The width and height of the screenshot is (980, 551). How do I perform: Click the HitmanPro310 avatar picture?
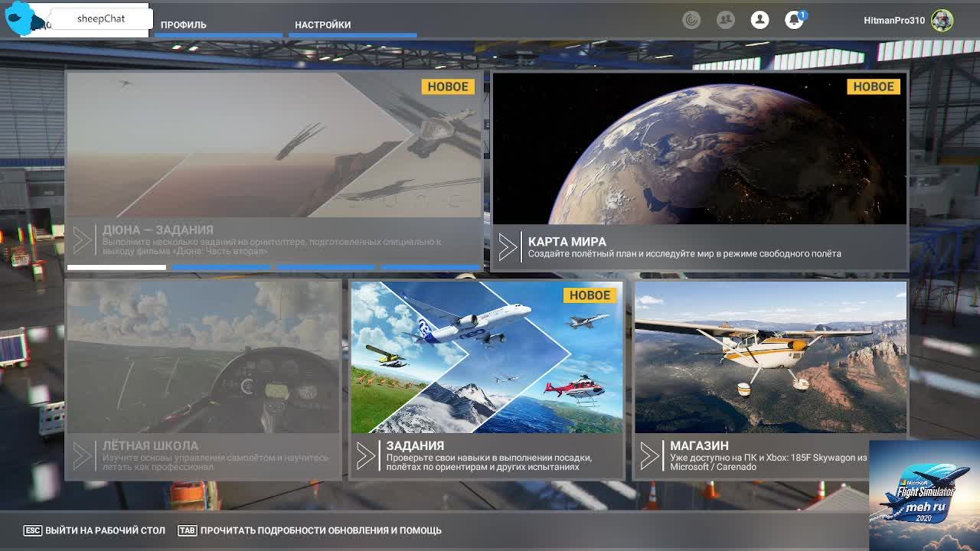942,21
